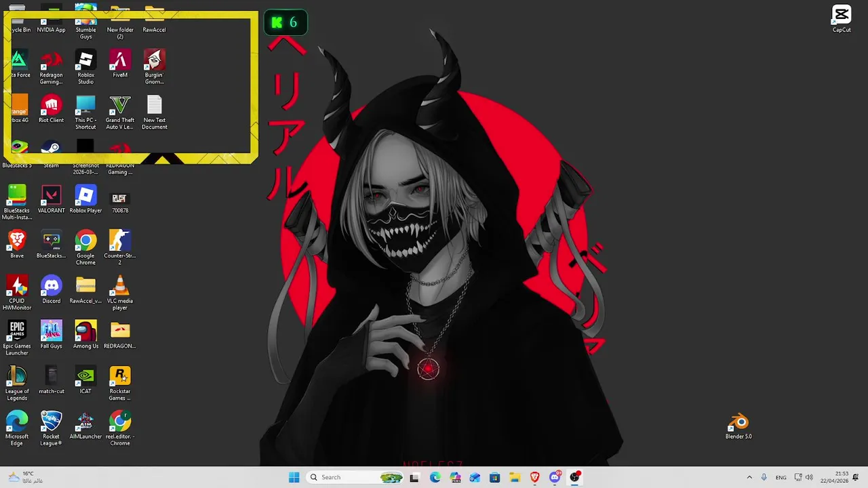868x488 pixels.
Task: Open Steam desktop icon
Action: (x=52, y=155)
